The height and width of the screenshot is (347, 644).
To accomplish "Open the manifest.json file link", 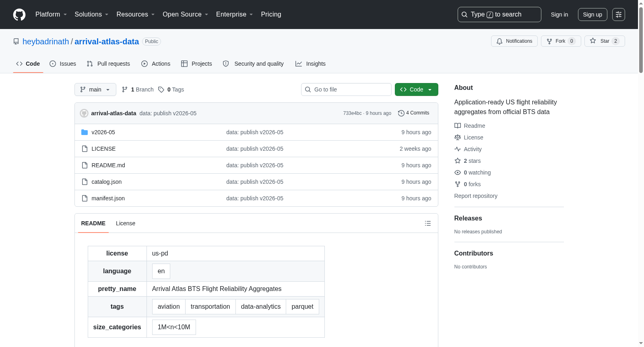I will click(x=108, y=198).
